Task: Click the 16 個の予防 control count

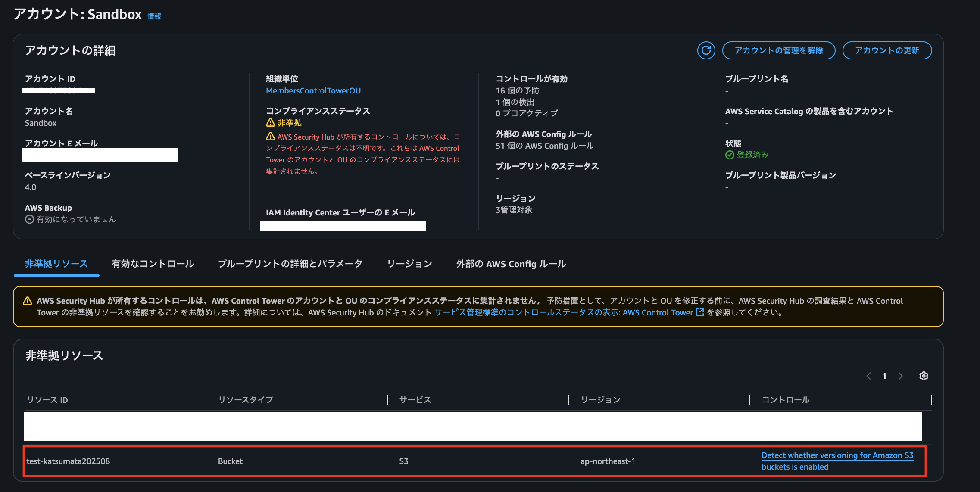Action: [517, 90]
